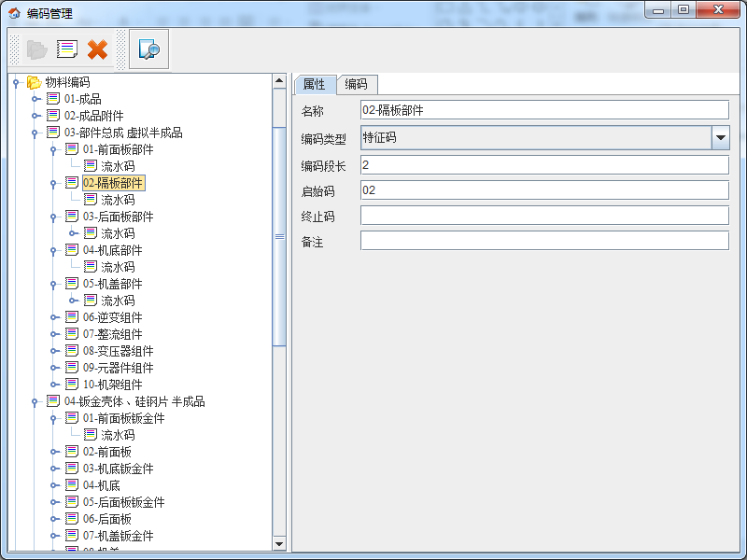Click the icon beside 02-前面板

point(72,452)
